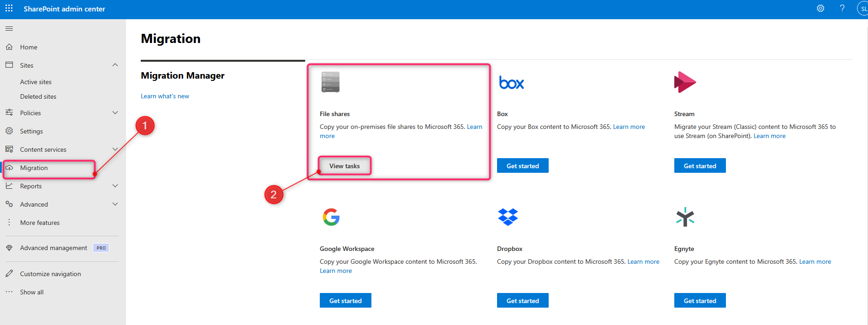Select Customize navigation
The height and width of the screenshot is (325, 868).
50,274
